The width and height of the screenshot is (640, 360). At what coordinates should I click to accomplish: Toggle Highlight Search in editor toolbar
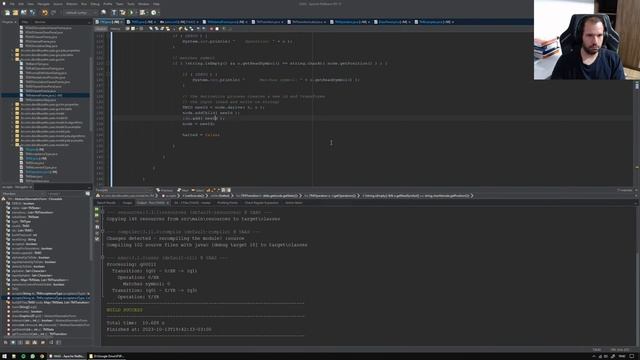point(168,29)
